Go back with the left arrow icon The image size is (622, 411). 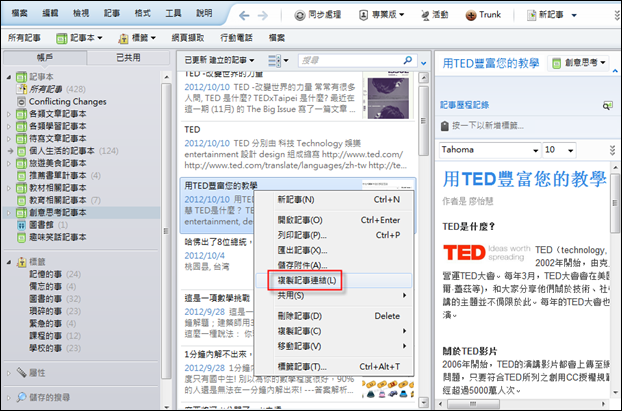pyautogui.click(x=244, y=15)
